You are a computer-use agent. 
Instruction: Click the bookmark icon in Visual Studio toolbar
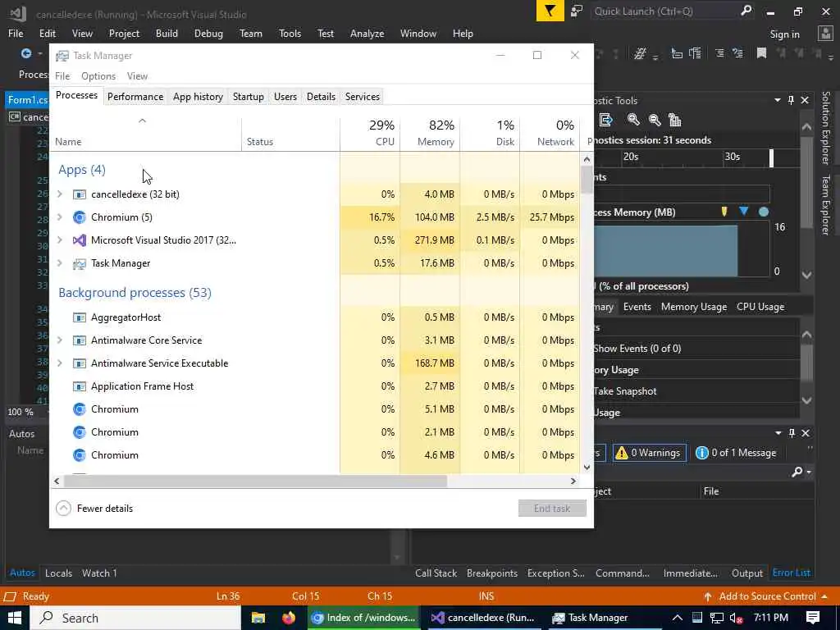[x=761, y=53]
